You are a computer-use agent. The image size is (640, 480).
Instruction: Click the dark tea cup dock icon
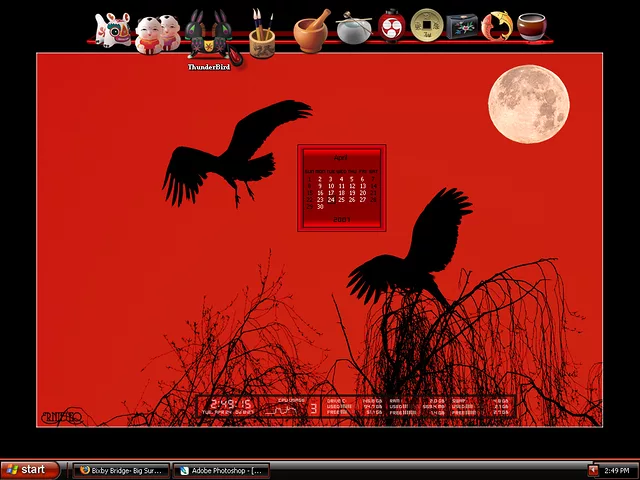(x=531, y=27)
